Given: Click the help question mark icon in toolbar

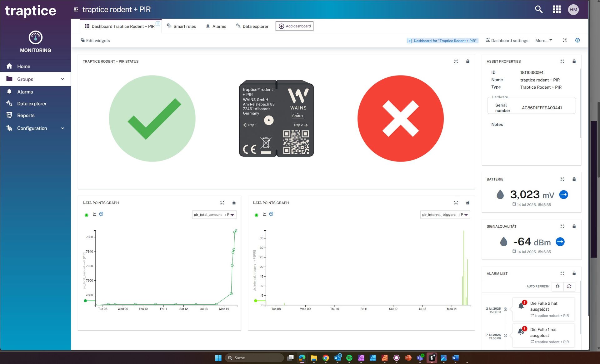Looking at the screenshot, I should (x=577, y=40).
